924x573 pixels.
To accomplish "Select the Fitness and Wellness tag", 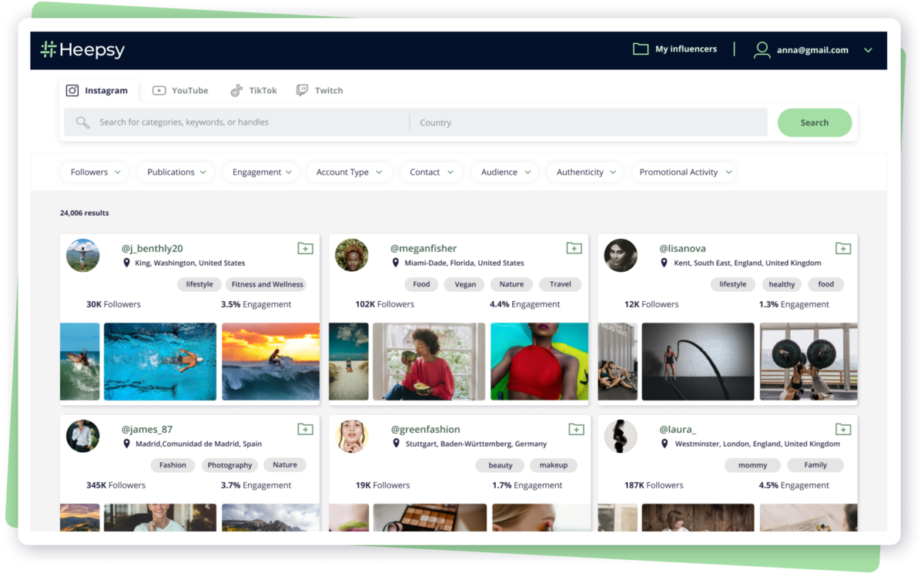I will (x=267, y=284).
